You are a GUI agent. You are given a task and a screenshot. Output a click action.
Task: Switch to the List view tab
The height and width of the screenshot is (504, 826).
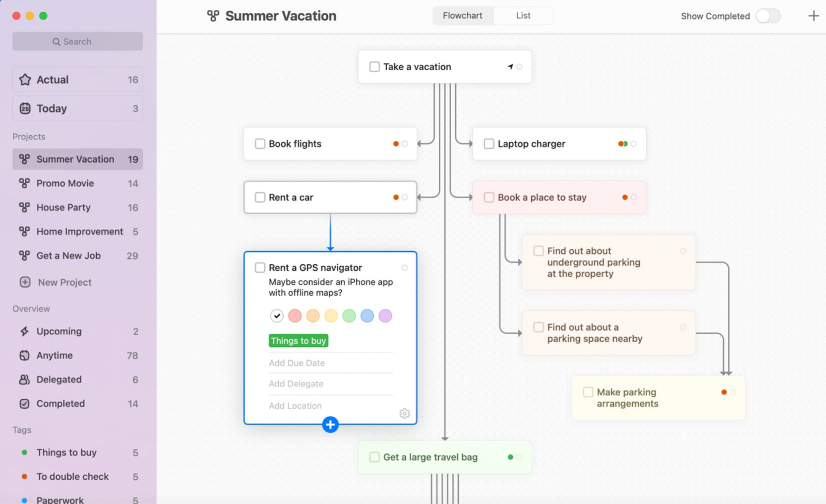pos(523,15)
